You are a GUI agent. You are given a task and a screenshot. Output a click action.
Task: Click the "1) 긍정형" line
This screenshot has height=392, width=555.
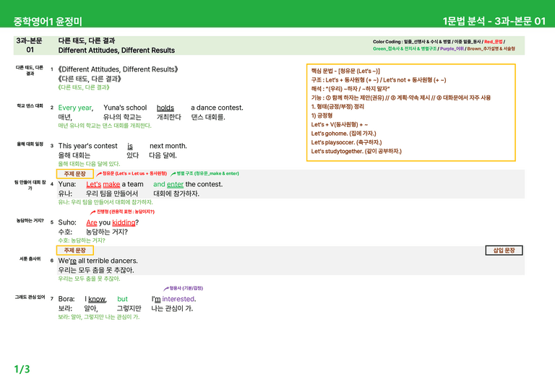[x=322, y=116]
